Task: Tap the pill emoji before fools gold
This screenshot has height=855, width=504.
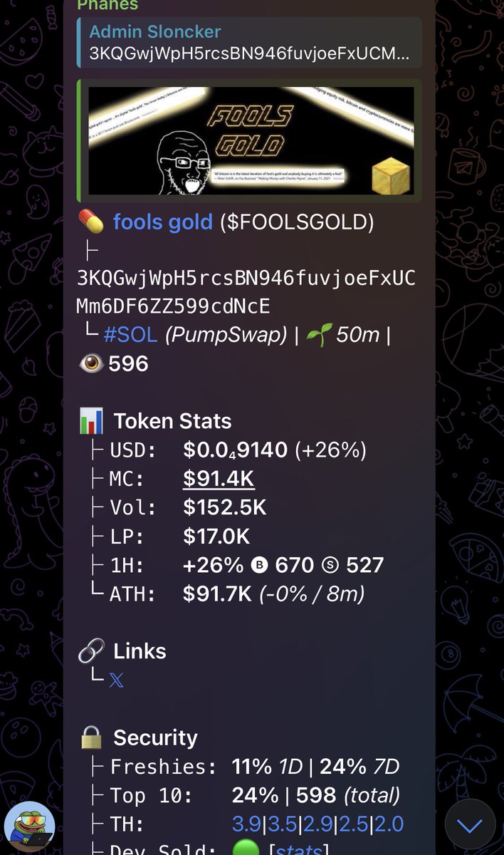Action: click(90, 222)
